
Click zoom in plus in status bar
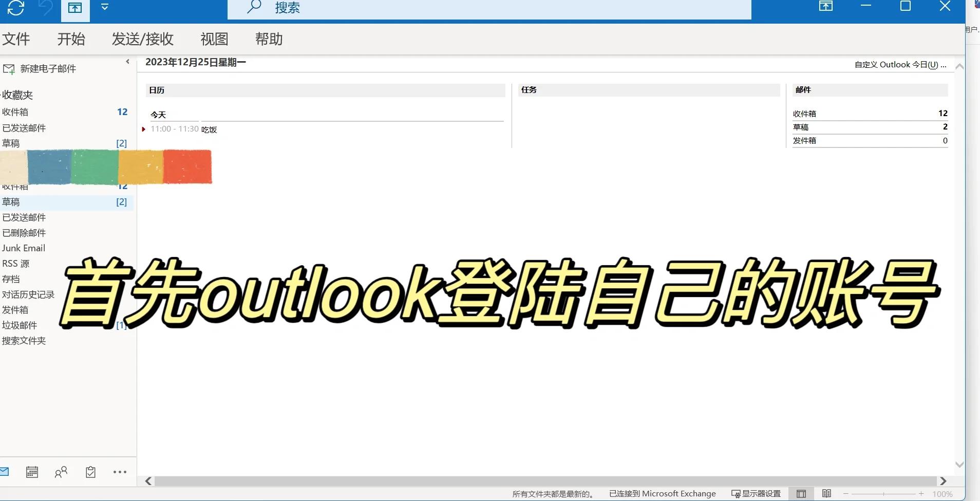[x=921, y=494]
